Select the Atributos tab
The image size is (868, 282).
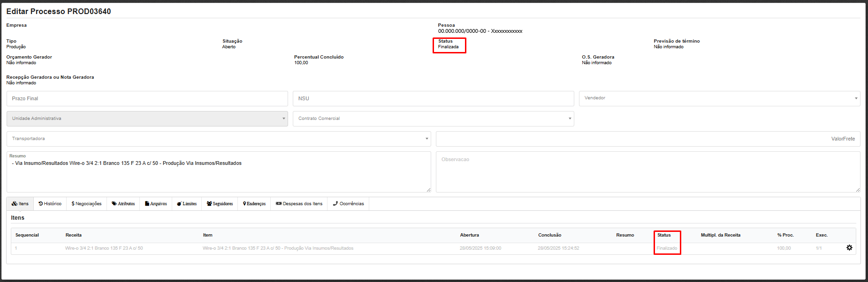pos(123,204)
